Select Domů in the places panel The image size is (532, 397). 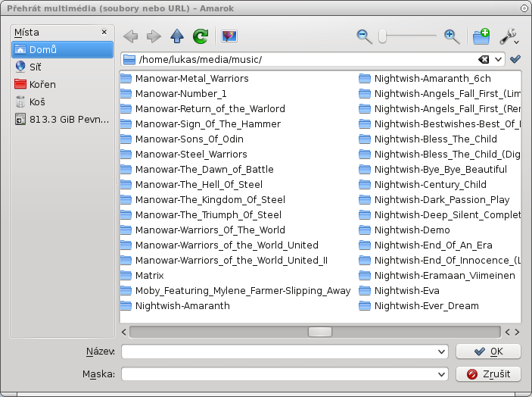(62, 49)
